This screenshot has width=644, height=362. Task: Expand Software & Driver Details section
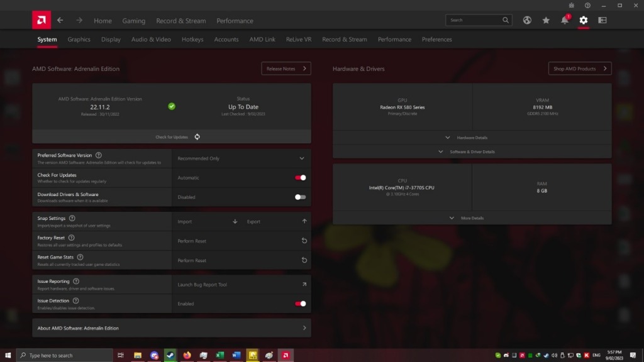472,151
